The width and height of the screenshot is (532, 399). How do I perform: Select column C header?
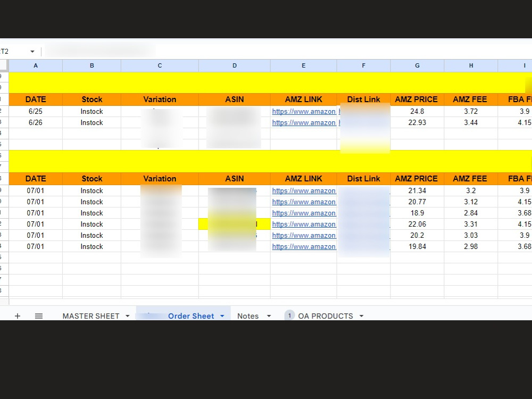click(160, 65)
